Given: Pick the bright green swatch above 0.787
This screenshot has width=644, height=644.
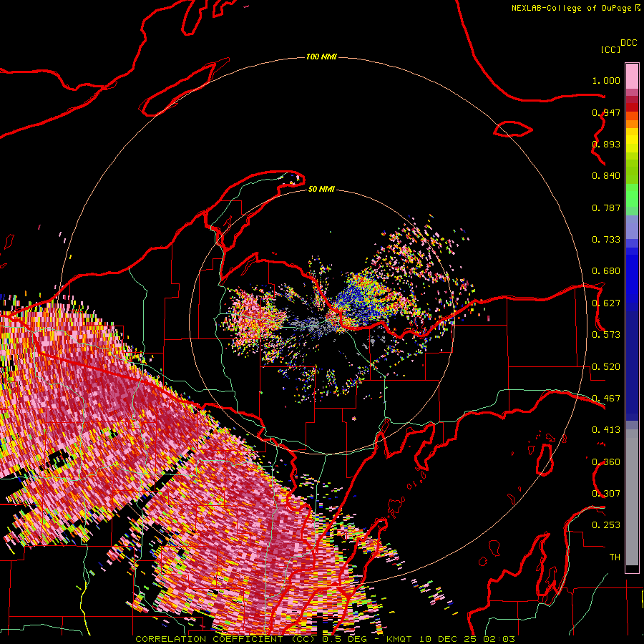Looking at the screenshot, I should (632, 195).
